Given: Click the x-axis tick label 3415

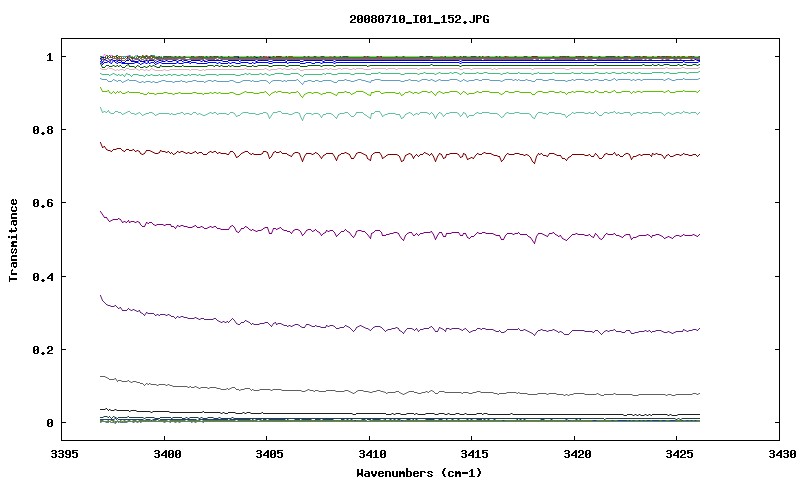Looking at the screenshot, I should (474, 454).
